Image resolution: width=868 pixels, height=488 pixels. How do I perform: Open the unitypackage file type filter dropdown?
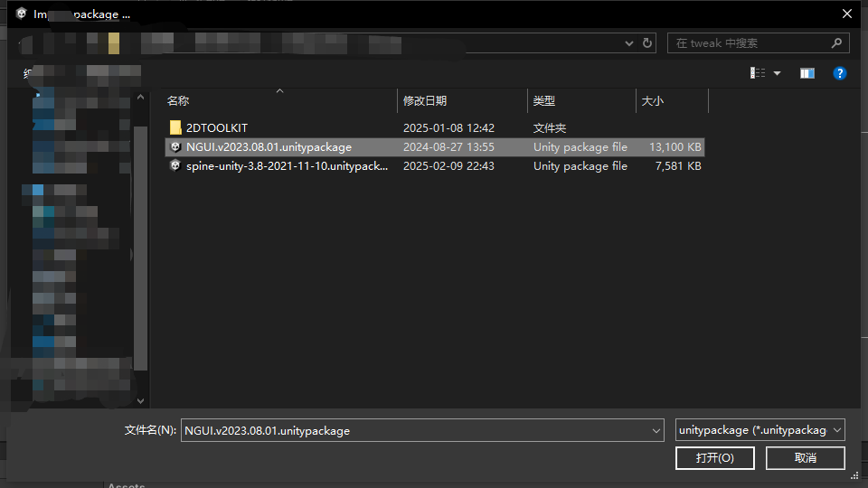tap(760, 430)
